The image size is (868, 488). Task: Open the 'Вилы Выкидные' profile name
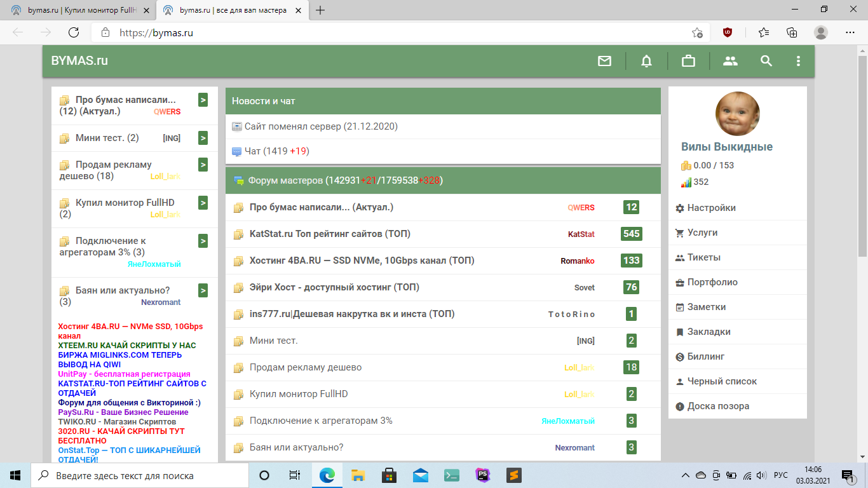point(727,147)
